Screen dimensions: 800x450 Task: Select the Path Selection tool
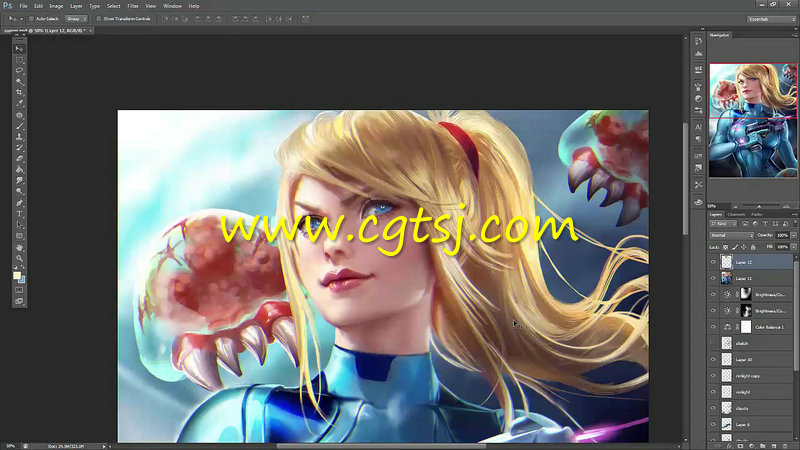point(19,225)
